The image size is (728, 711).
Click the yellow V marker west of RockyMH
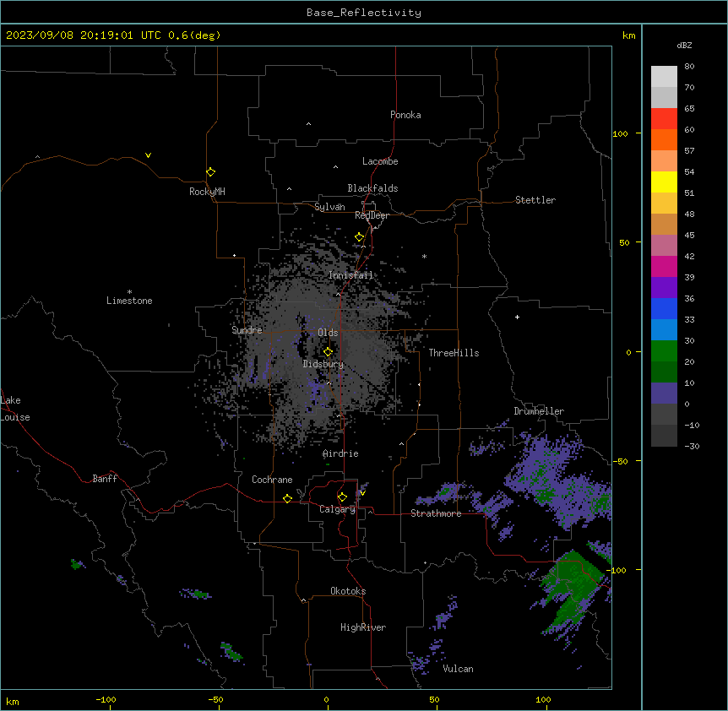point(148,155)
